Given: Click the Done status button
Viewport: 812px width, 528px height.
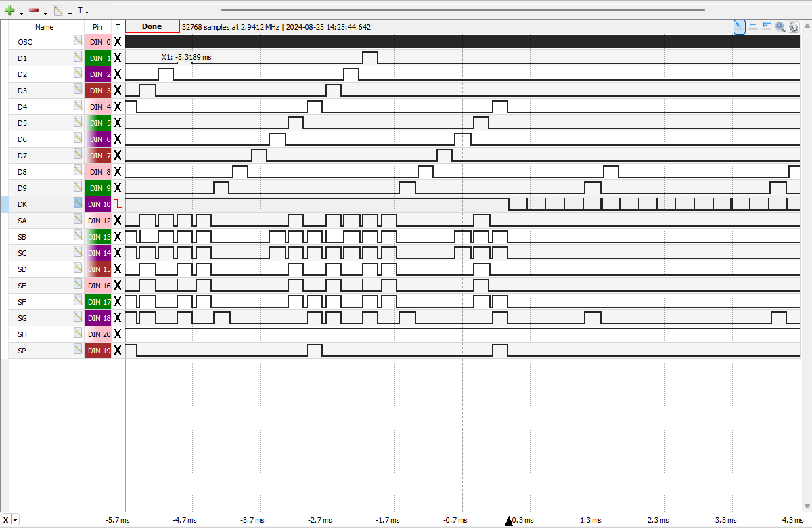Looking at the screenshot, I should (x=152, y=26).
